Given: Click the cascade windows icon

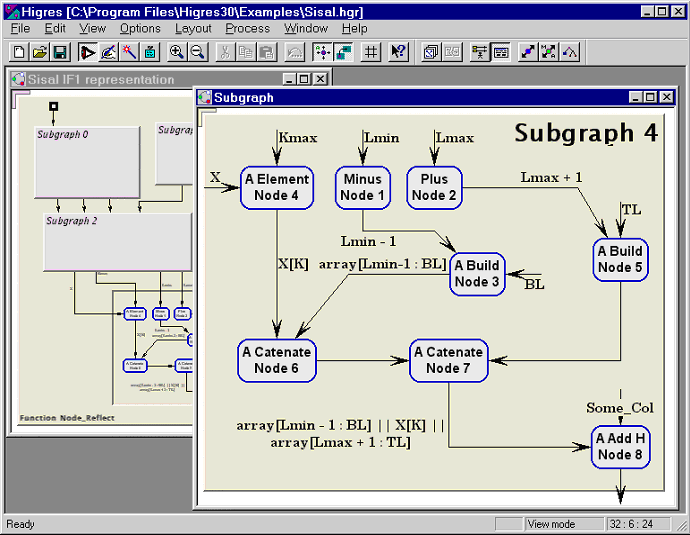Looking at the screenshot, I should click(431, 52).
